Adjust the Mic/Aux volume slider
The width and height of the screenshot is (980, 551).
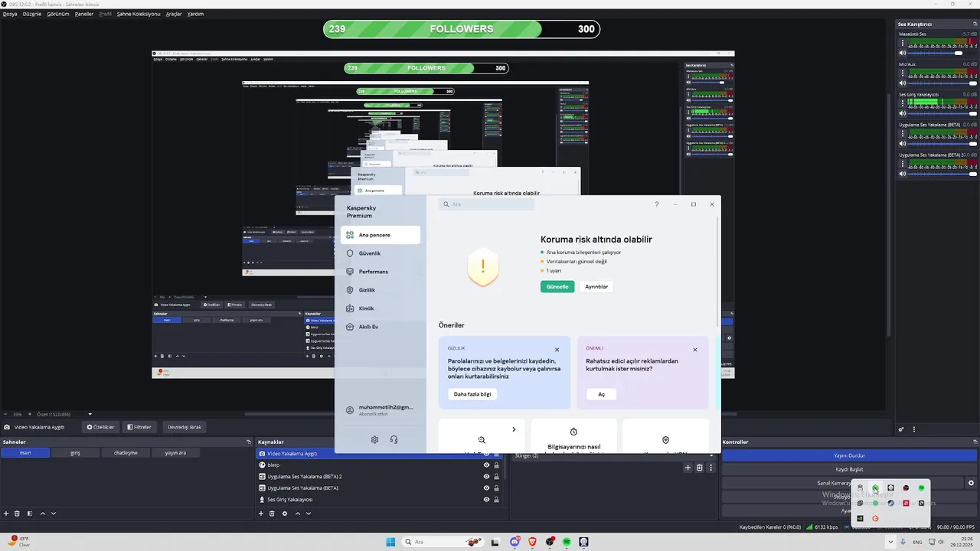click(943, 83)
